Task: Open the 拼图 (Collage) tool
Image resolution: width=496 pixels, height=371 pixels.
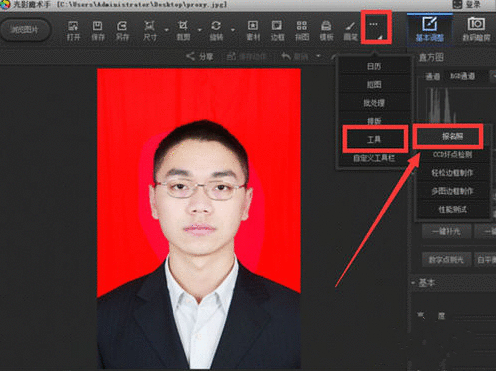Action: click(302, 31)
